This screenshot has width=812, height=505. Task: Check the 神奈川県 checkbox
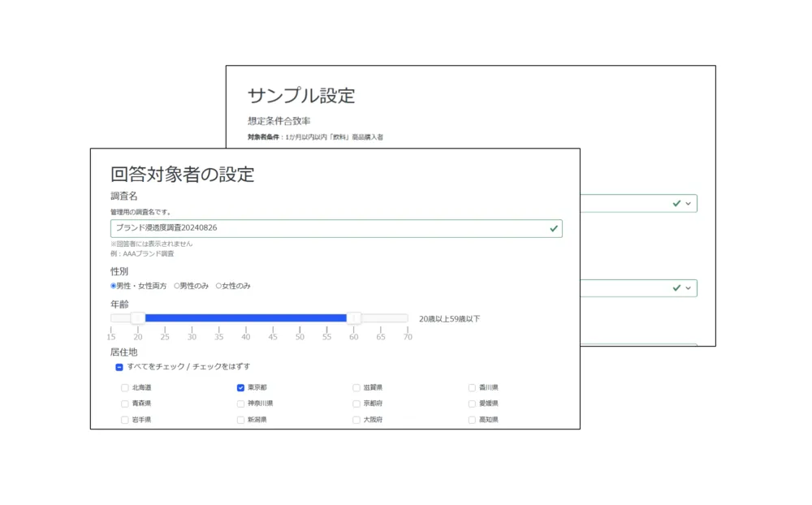click(x=240, y=404)
